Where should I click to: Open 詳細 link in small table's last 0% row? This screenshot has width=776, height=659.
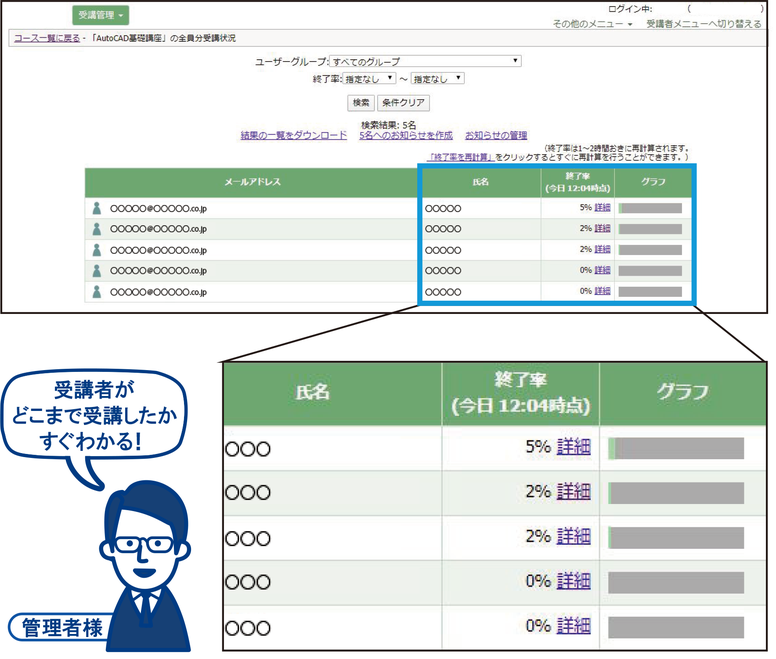[602, 291]
